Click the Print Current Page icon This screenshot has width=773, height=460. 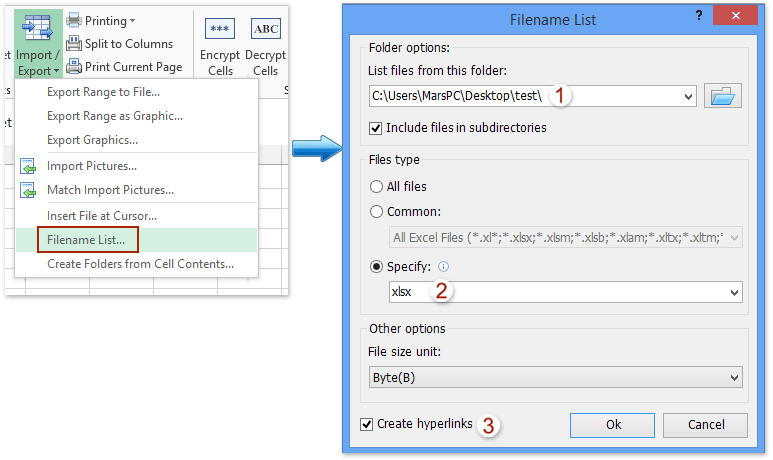(x=74, y=68)
